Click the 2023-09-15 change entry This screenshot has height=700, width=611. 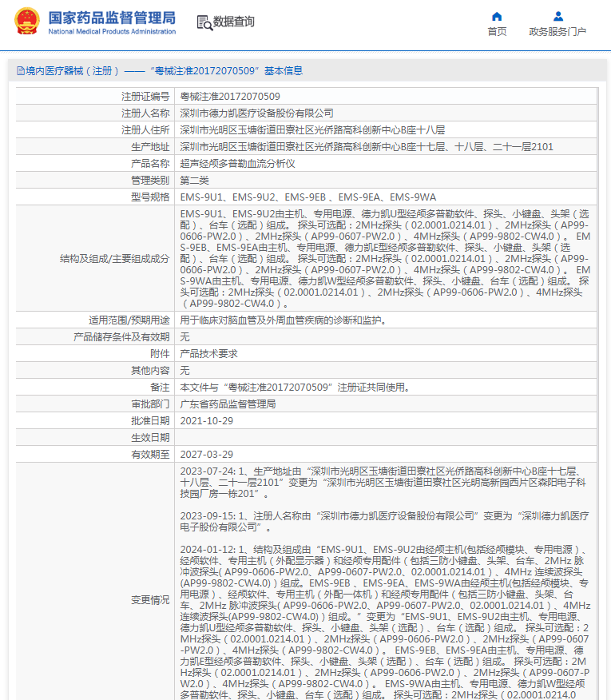coord(384,522)
